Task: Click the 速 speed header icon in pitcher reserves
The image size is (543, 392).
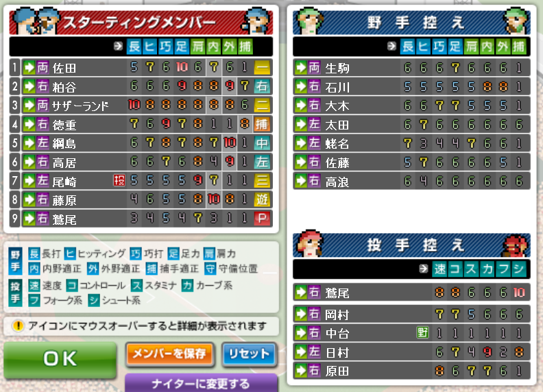Action: [x=439, y=269]
